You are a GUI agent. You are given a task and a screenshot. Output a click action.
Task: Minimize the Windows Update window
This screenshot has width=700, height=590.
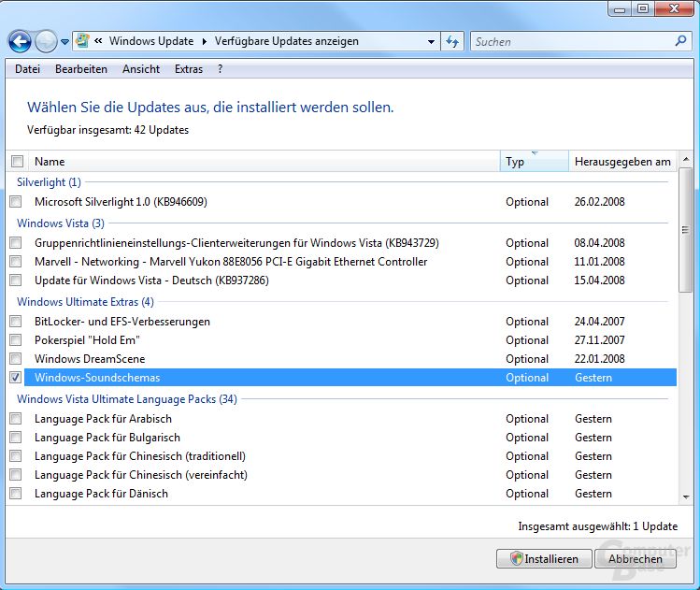pyautogui.click(x=620, y=9)
